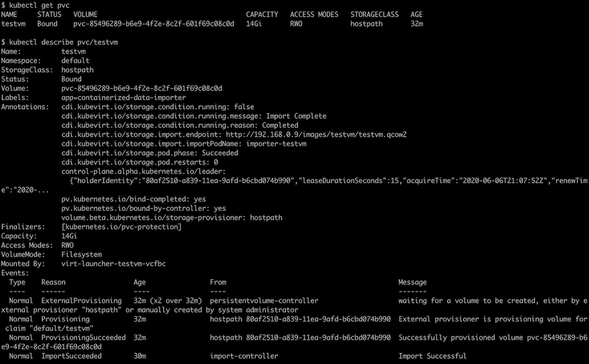Select the ExternalProvisioning event reason

pos(81,301)
